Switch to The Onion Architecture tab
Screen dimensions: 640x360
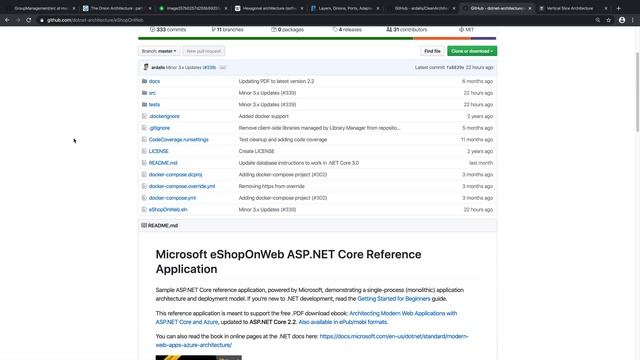(116, 8)
